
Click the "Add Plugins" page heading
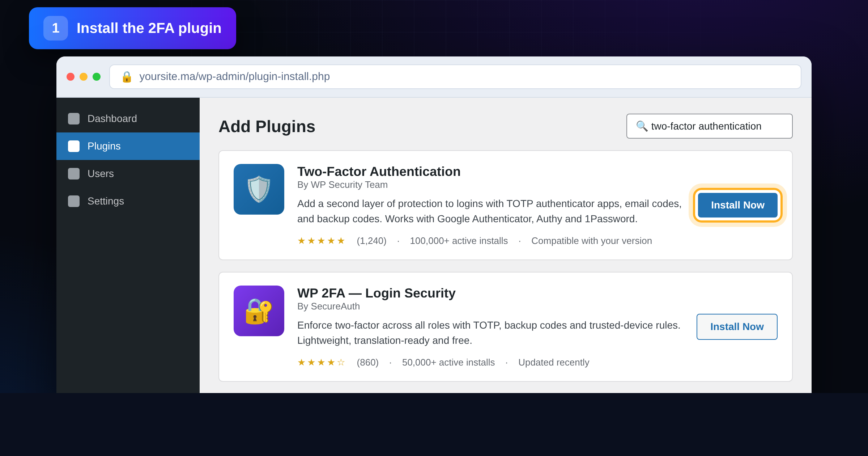(267, 126)
